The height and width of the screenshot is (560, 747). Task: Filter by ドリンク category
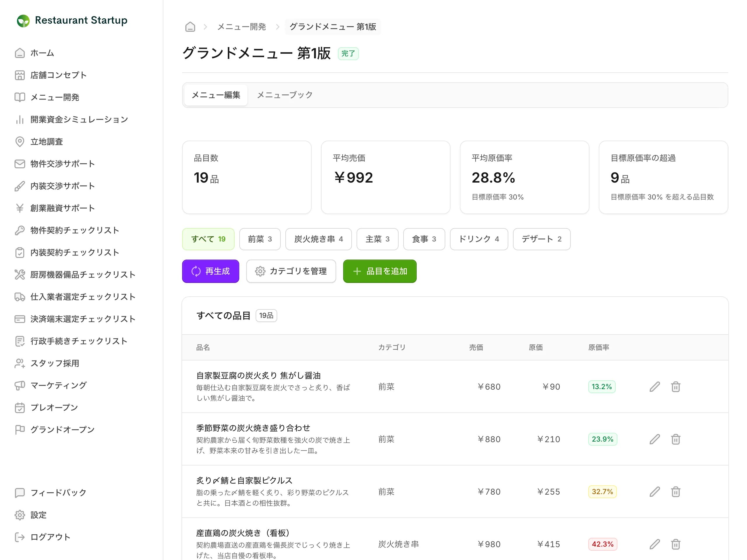point(479,239)
